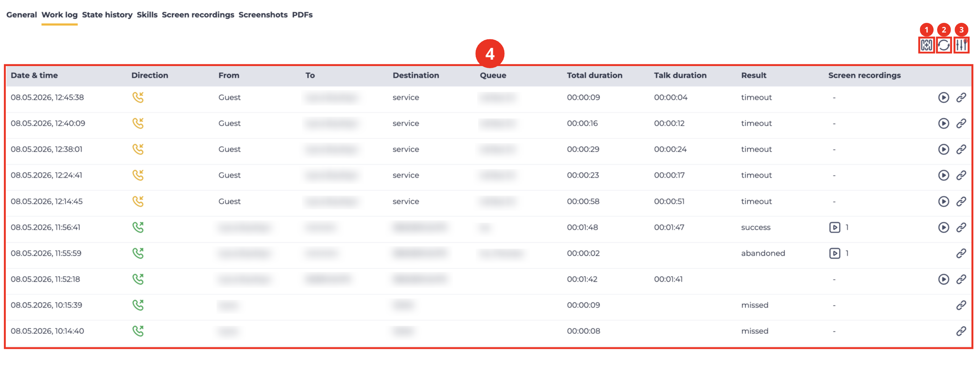
Task: Click the Date & time column header
Action: [34, 75]
